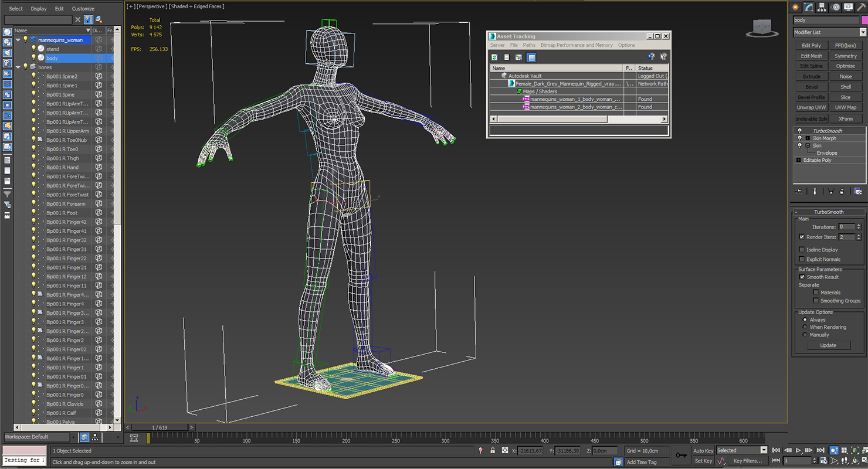
Task: Open Bitmap Performance and Memory menu
Action: pyautogui.click(x=577, y=45)
